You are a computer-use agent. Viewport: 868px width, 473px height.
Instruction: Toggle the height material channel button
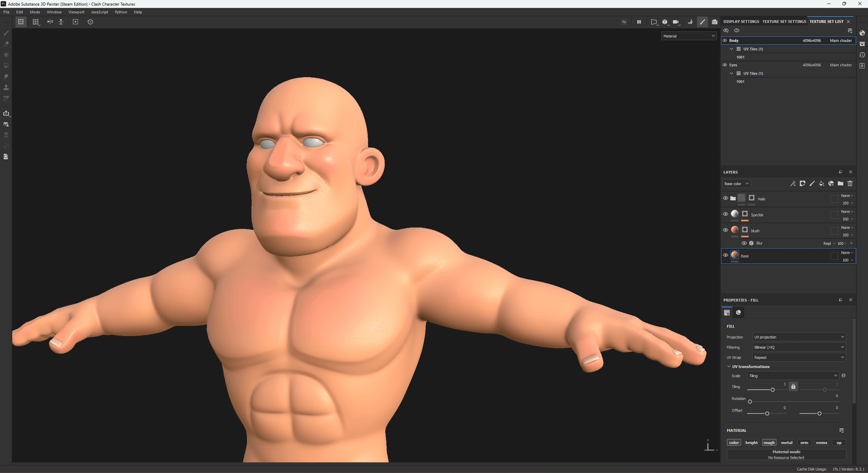coord(751,442)
